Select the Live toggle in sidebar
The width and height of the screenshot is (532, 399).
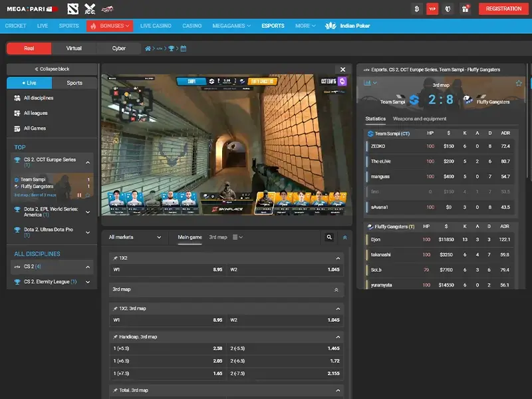pyautogui.click(x=29, y=82)
